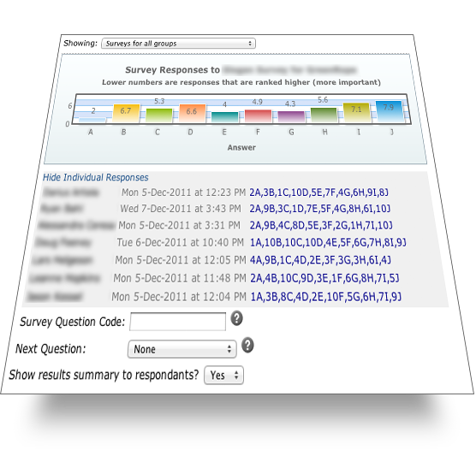The height and width of the screenshot is (450, 476).
Task: Open response 2A,3B,1C,10D,5E,7F,4G,6H,9I,8J
Action: [x=318, y=192]
